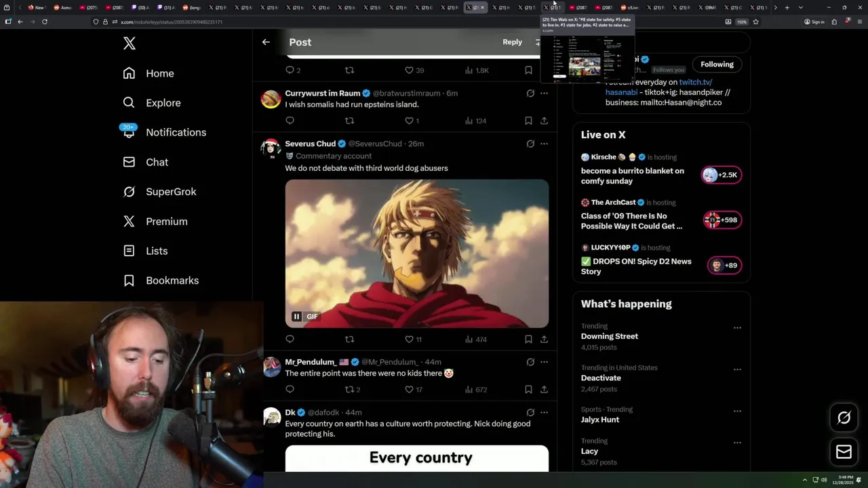The width and height of the screenshot is (868, 488).
Task: Go back using the Post arrow
Action: [x=266, y=42]
